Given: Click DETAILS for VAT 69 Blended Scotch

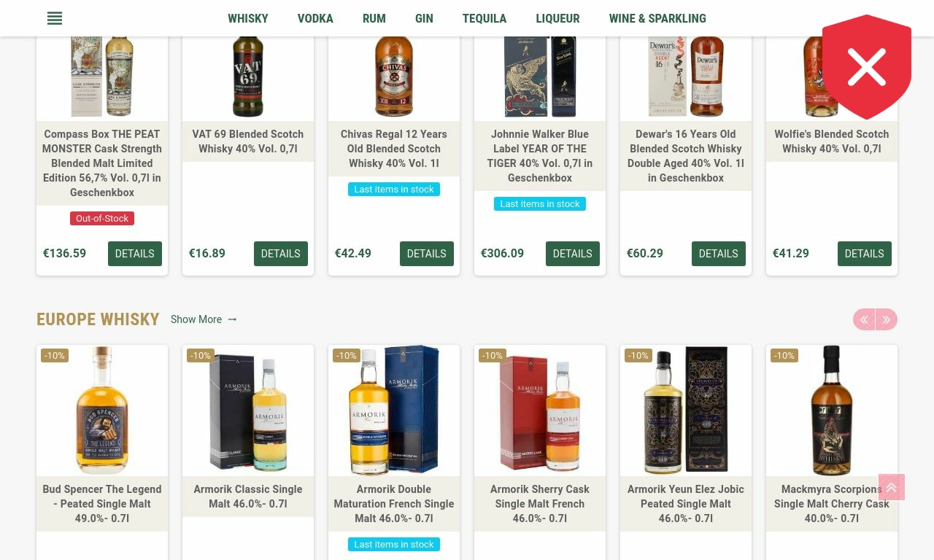Looking at the screenshot, I should pyautogui.click(x=281, y=254).
